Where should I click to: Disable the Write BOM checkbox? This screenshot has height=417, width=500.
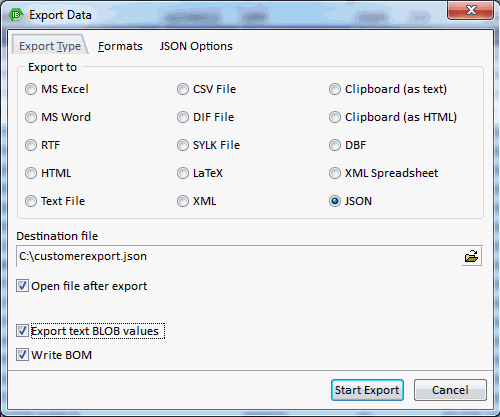pos(22,355)
